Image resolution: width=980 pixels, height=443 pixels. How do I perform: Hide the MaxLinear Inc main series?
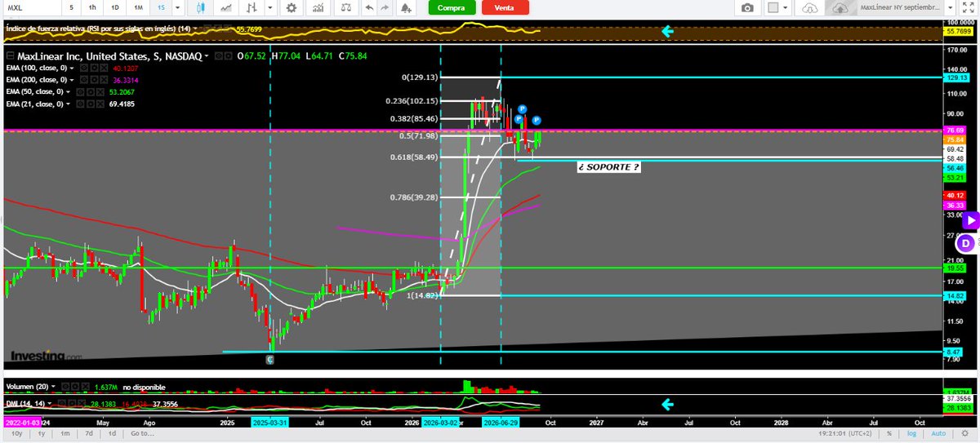218,56
